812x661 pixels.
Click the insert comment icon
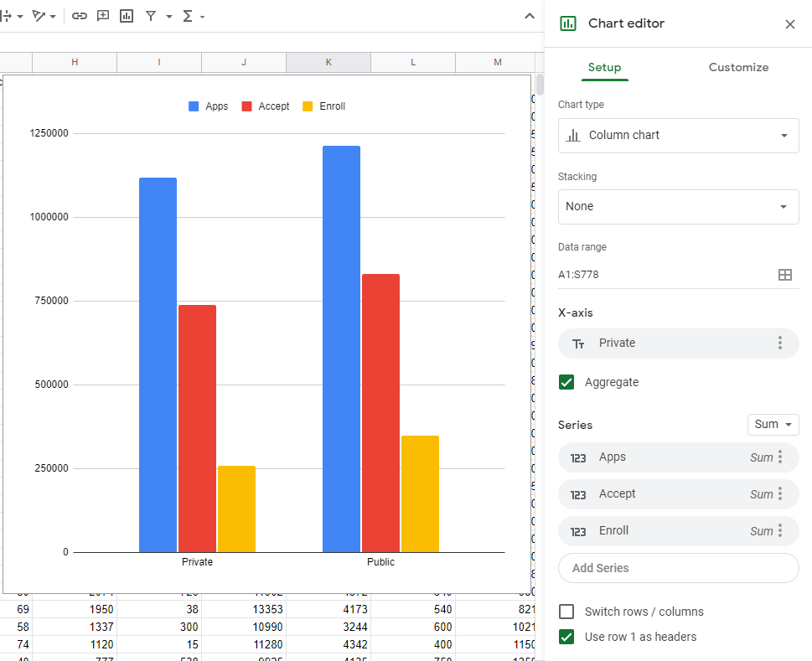[103, 16]
